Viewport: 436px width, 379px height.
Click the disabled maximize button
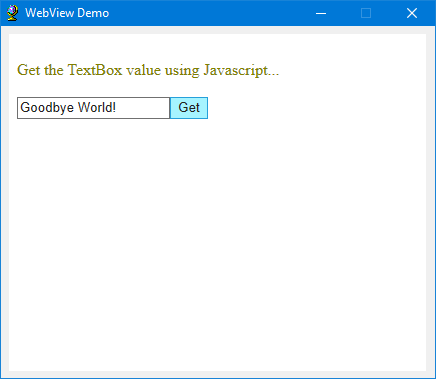[366, 13]
